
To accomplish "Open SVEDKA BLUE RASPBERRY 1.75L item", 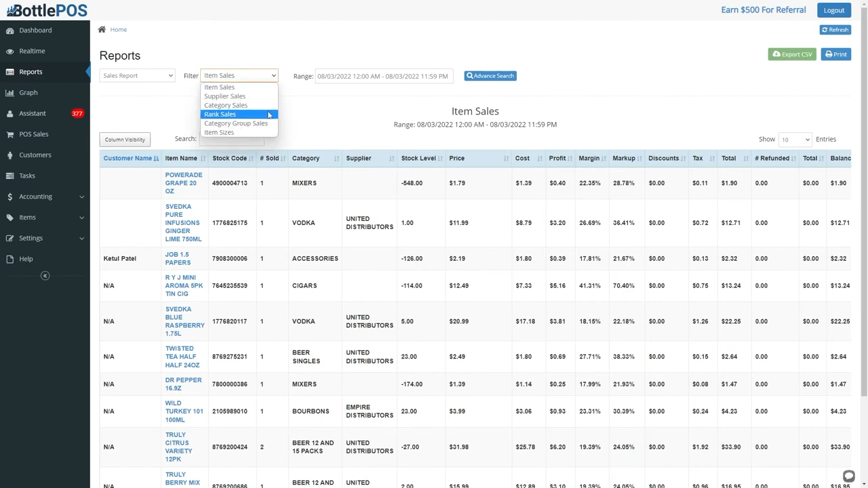I will click(x=184, y=321).
